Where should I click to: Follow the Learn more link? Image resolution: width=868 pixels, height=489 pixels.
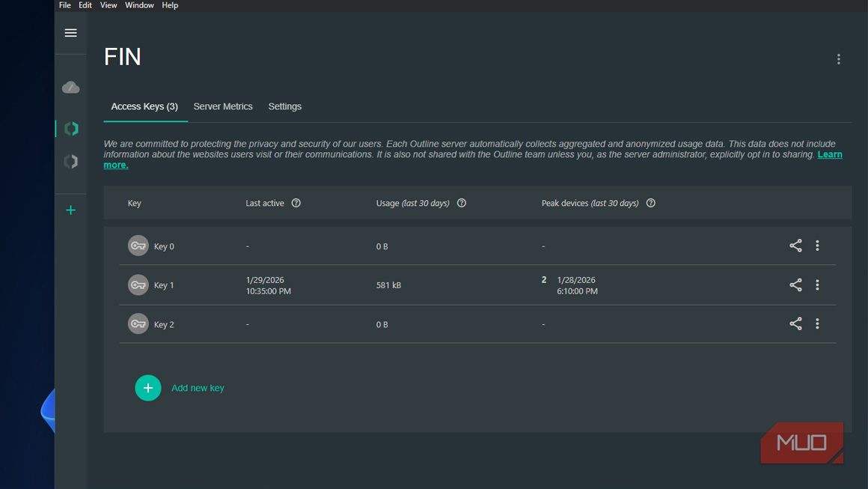[830, 154]
